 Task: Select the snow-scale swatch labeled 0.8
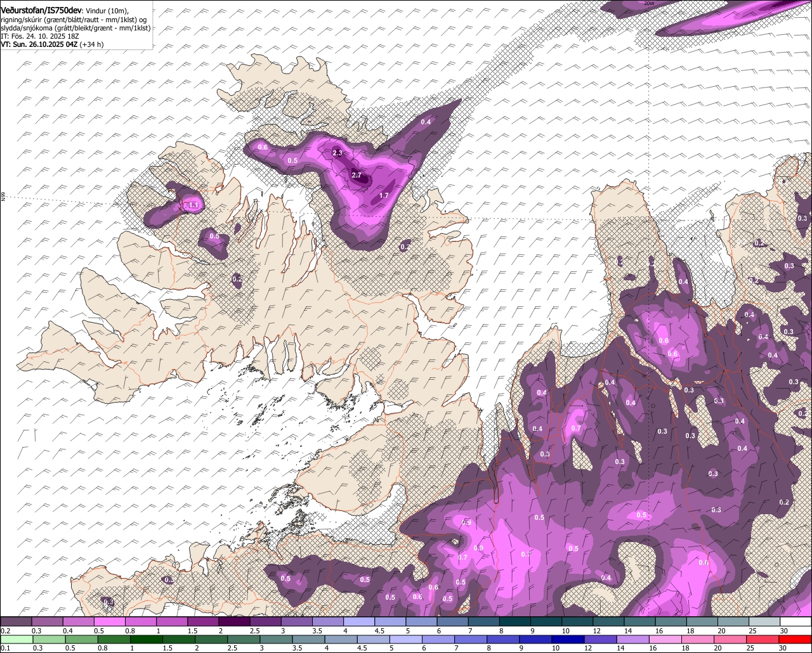(x=141, y=622)
